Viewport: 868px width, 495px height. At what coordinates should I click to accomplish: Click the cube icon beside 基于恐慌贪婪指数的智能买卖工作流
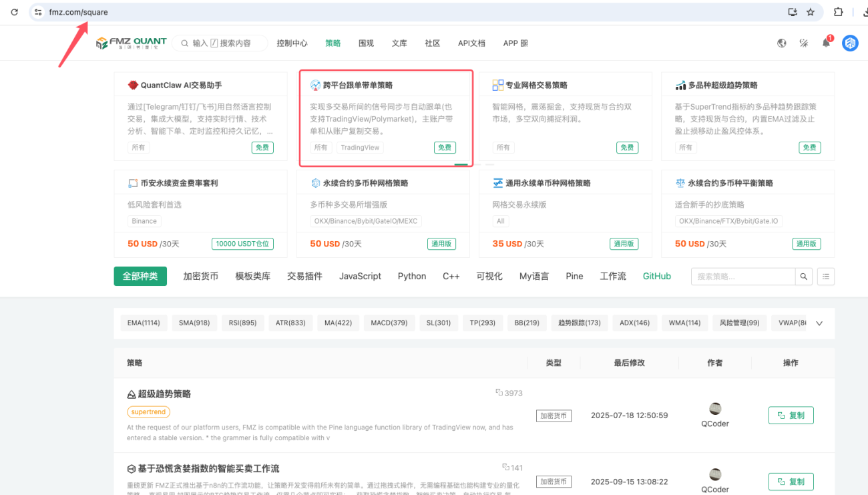pyautogui.click(x=132, y=468)
